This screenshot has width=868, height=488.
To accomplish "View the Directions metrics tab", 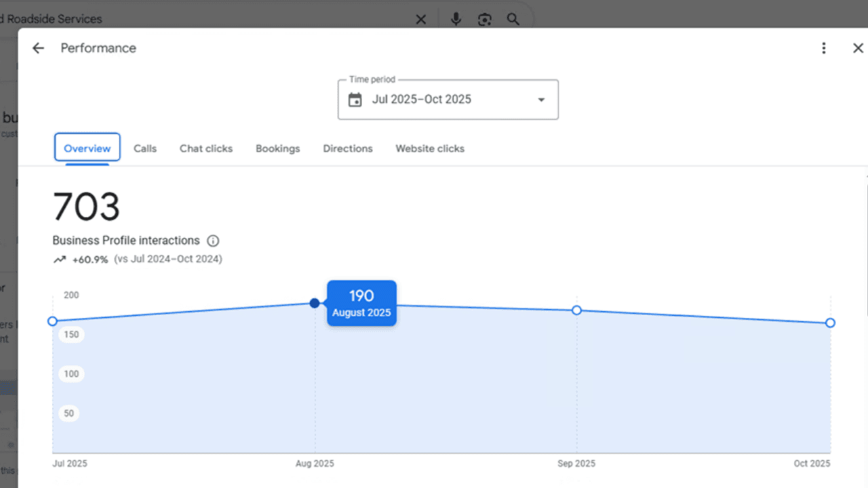I will click(x=347, y=148).
